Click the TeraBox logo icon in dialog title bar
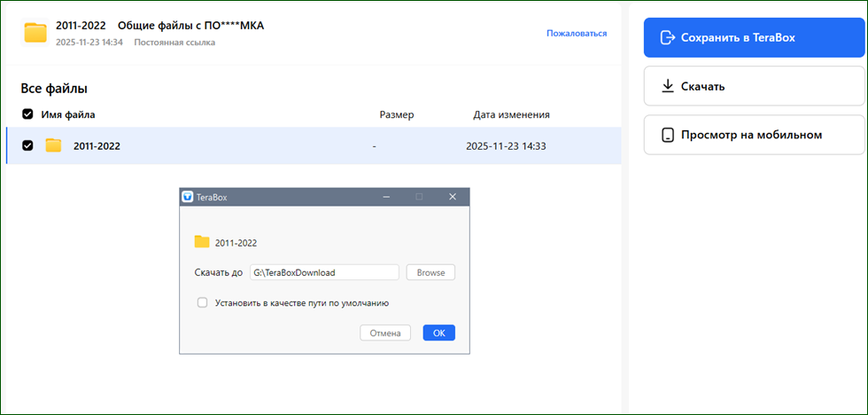The image size is (868, 415). (188, 197)
